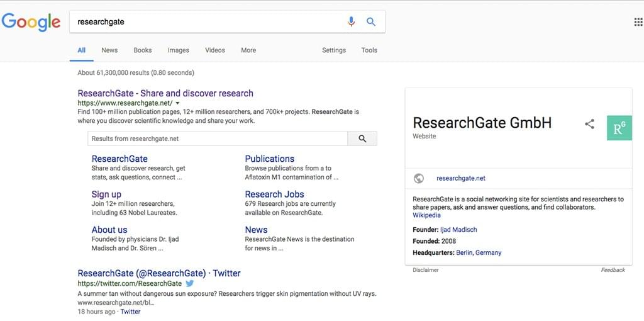Open the Research Jobs sitelink
The width and height of the screenshot is (644, 321).
coord(274,194)
